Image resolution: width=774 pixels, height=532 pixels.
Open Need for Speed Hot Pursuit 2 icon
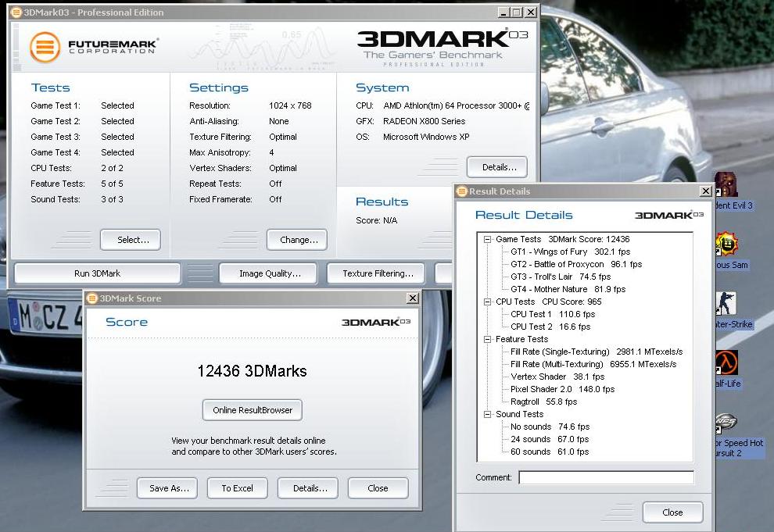click(x=726, y=422)
